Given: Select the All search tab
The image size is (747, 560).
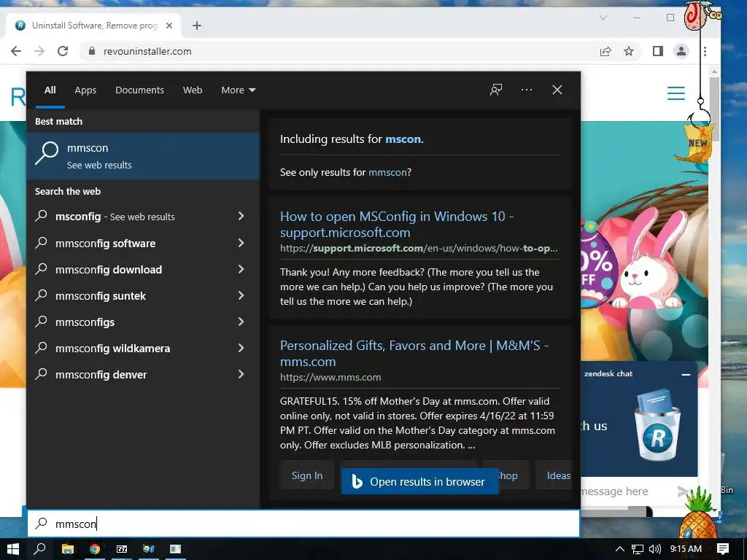Looking at the screenshot, I should pos(50,90).
